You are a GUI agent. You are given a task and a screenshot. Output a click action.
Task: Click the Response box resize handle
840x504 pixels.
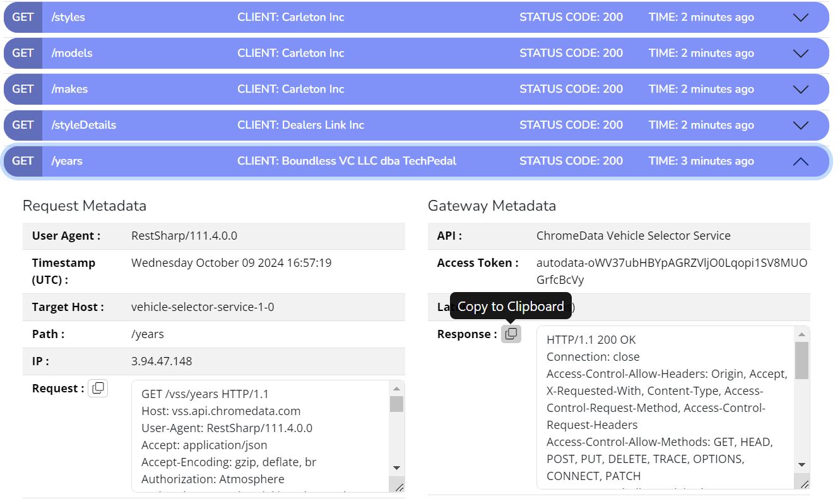803,483
